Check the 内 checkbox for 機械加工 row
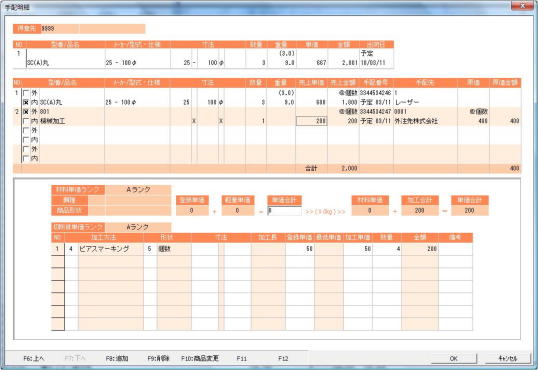 26,121
